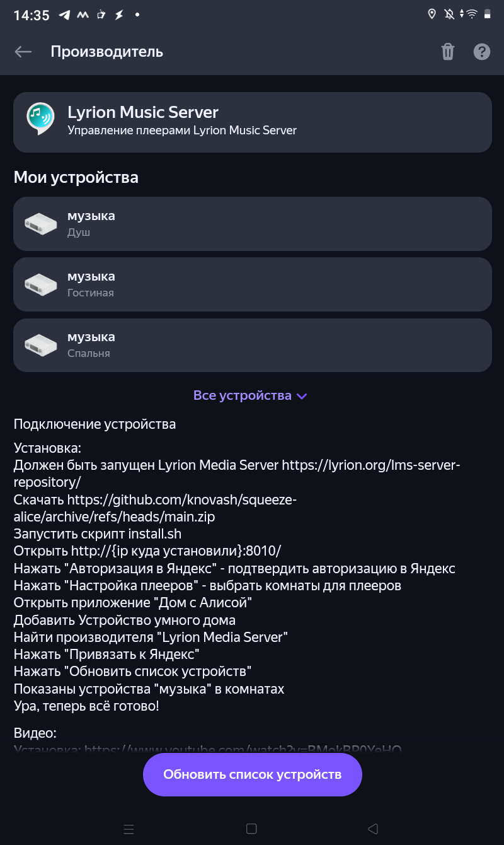Open the help question mark icon

click(482, 52)
